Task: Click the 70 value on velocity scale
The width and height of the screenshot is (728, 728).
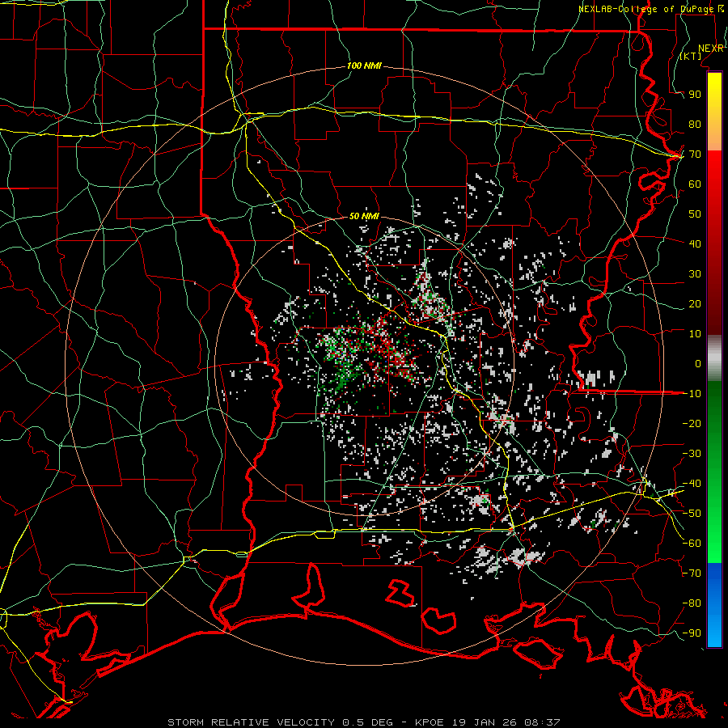Action: [x=695, y=154]
